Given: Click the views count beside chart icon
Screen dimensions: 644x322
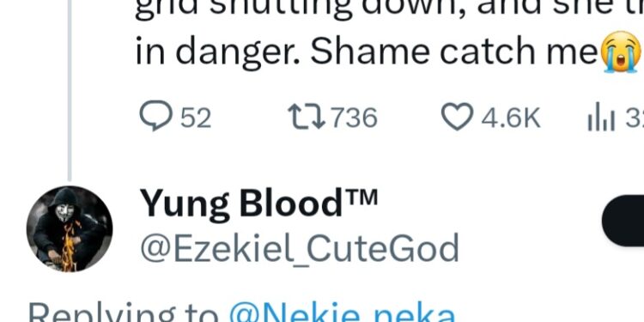Looking at the screenshot, I should point(635,118).
